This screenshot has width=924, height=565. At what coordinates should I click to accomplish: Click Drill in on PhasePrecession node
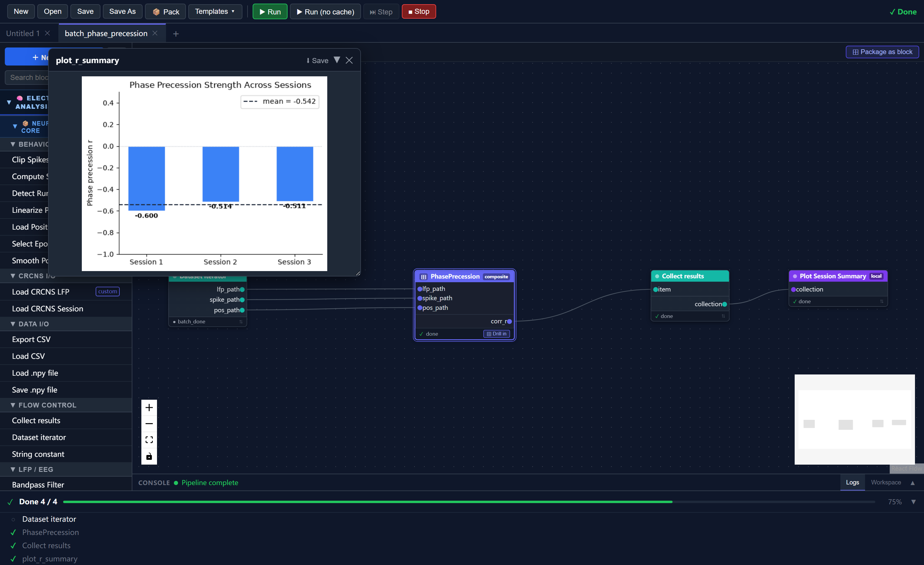[x=497, y=334]
